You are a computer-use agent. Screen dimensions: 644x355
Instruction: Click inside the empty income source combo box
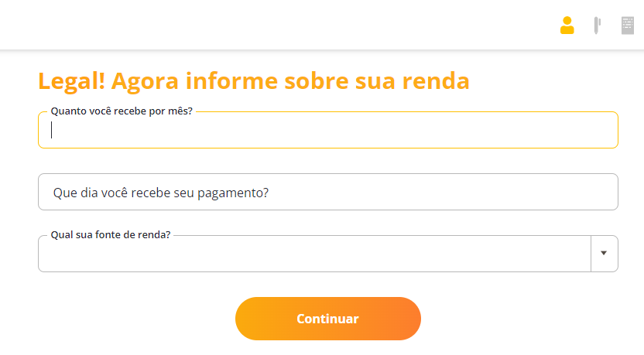click(313, 254)
